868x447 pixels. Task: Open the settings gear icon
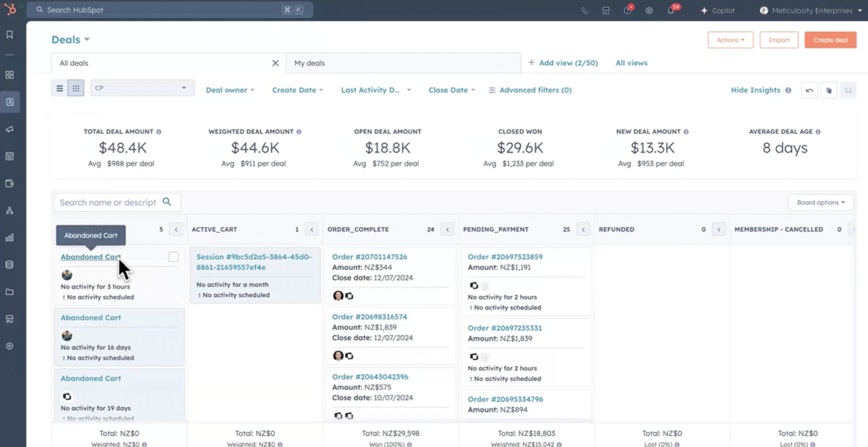649,11
